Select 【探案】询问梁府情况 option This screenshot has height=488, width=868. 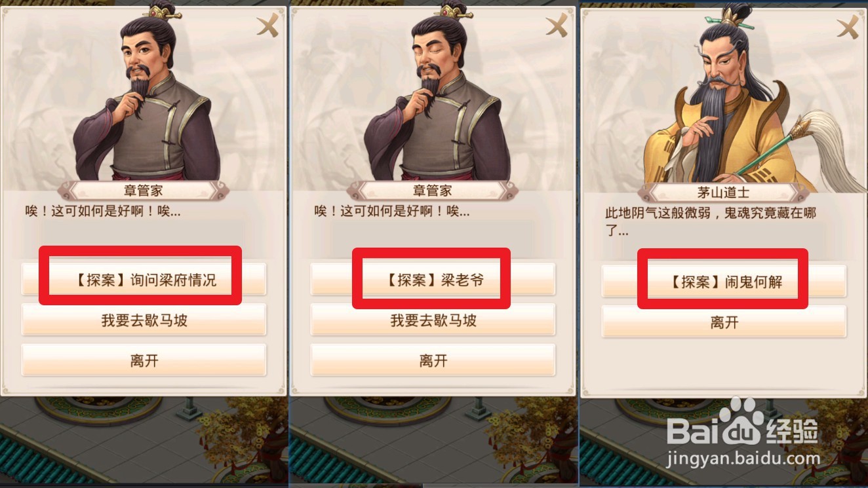[x=144, y=280]
